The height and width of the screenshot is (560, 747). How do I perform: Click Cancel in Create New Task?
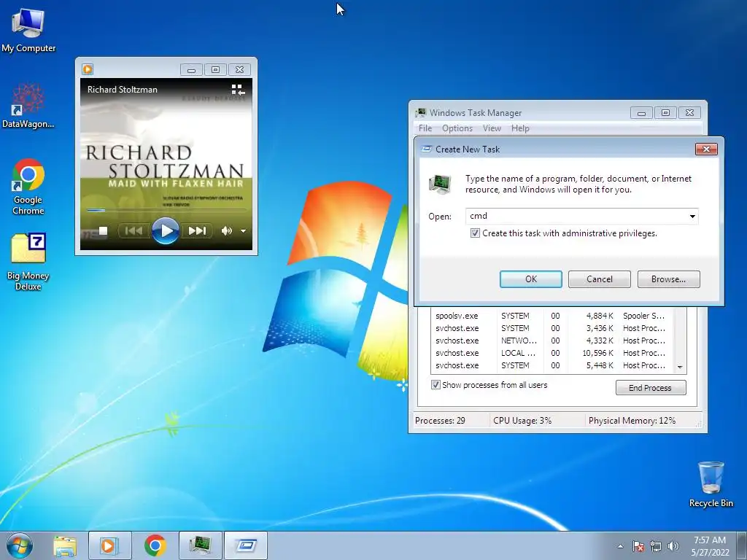click(x=600, y=279)
